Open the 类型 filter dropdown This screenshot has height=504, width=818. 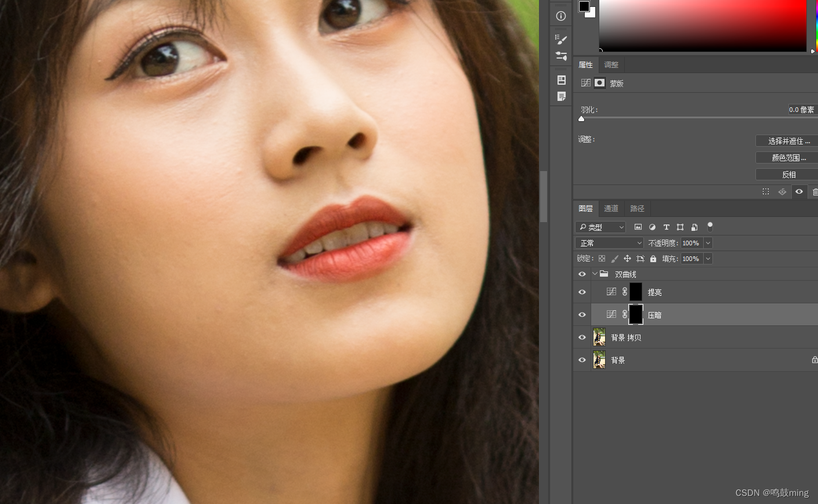coord(600,227)
